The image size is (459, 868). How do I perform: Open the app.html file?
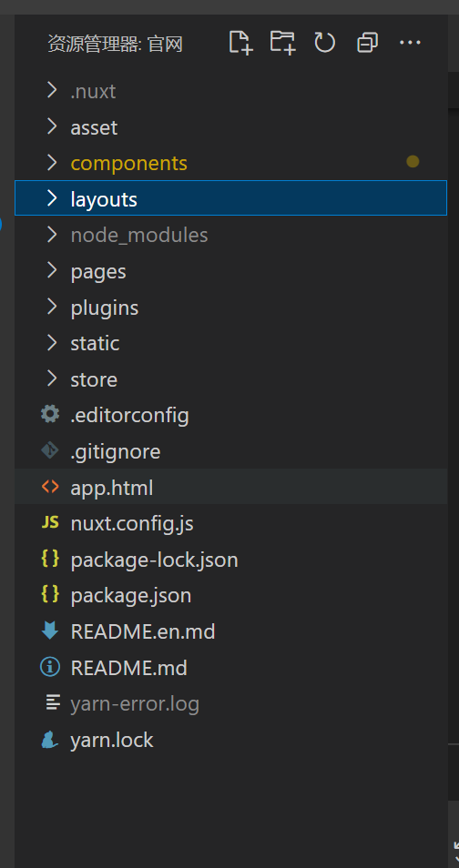(230, 487)
